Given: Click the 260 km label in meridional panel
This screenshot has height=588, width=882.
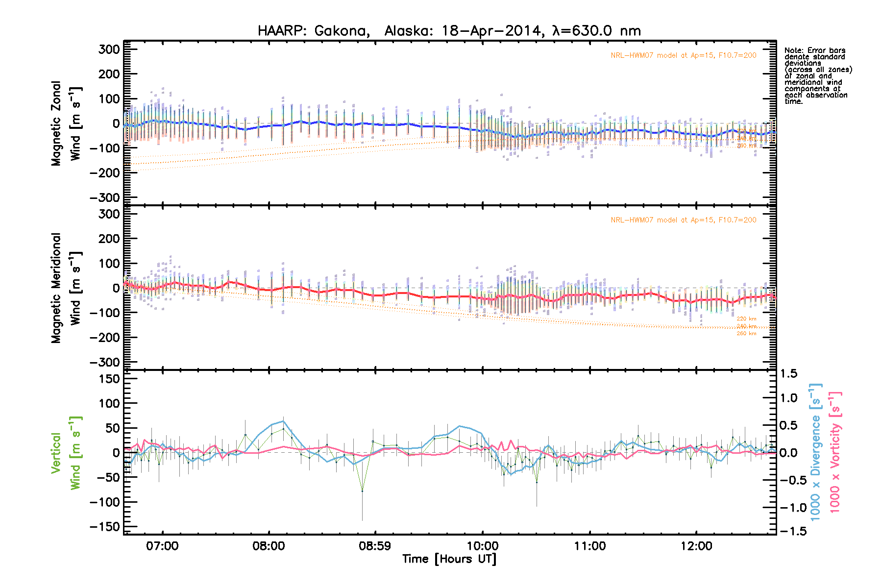Looking at the screenshot, I should click(746, 334).
